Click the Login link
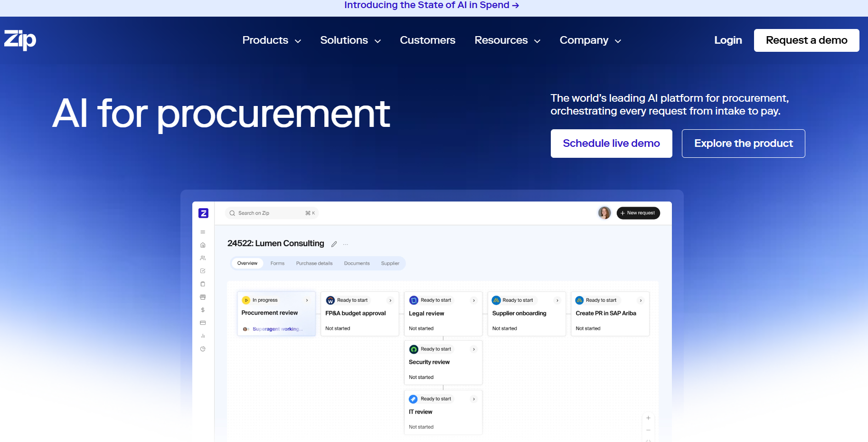The image size is (868, 442). [x=728, y=40]
